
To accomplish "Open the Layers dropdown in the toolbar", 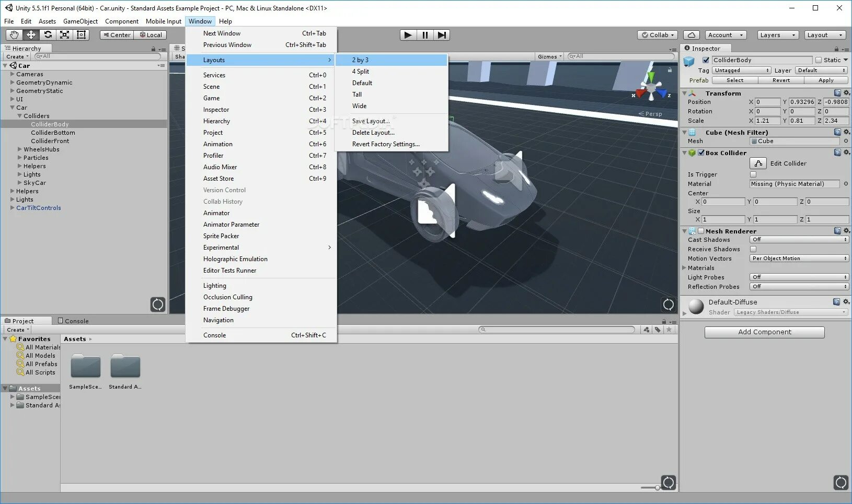I will pyautogui.click(x=778, y=35).
